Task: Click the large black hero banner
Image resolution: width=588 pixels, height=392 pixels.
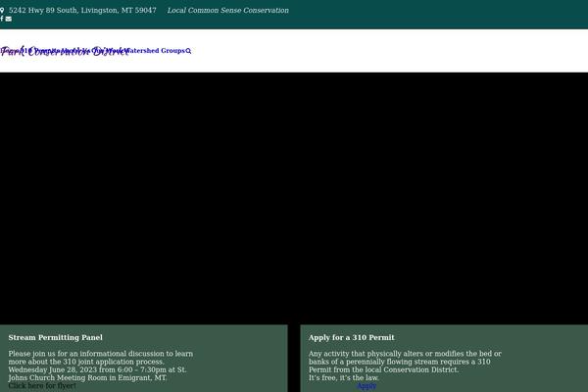Action: [x=294, y=198]
